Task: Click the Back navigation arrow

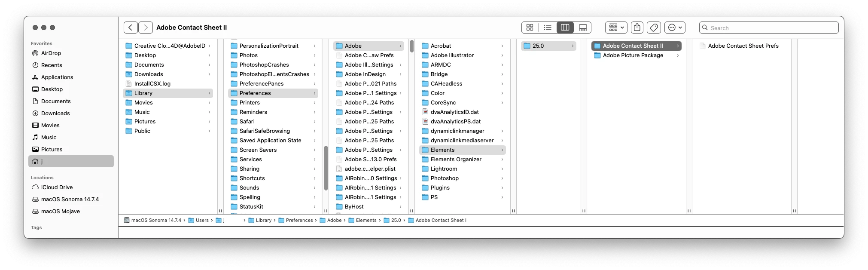Action: tap(131, 28)
